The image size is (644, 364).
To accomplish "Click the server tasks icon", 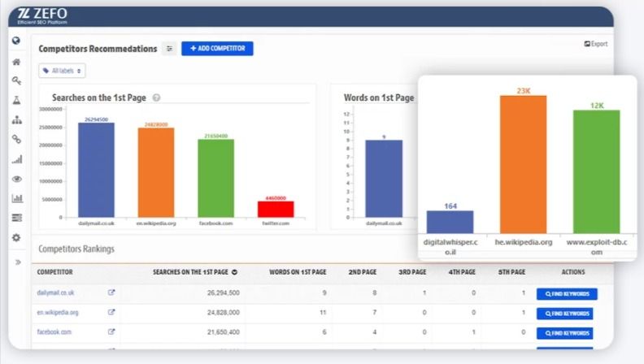I will [x=17, y=218].
